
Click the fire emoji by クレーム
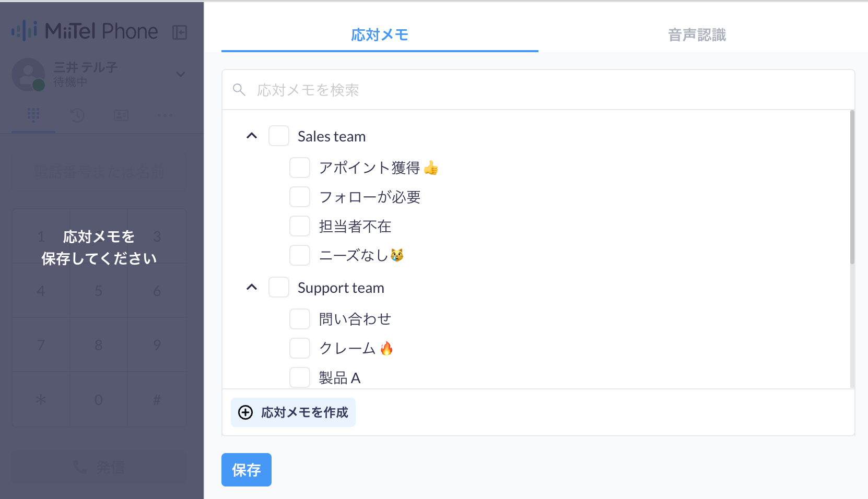tap(386, 348)
